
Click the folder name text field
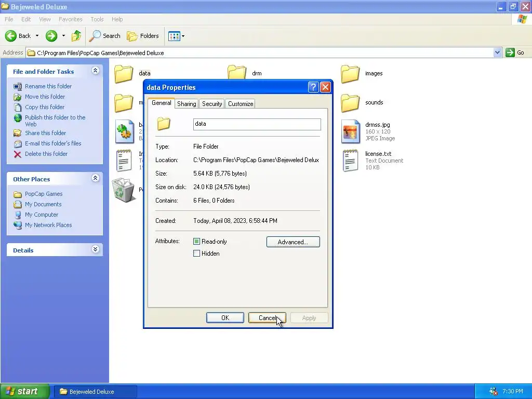(x=257, y=124)
